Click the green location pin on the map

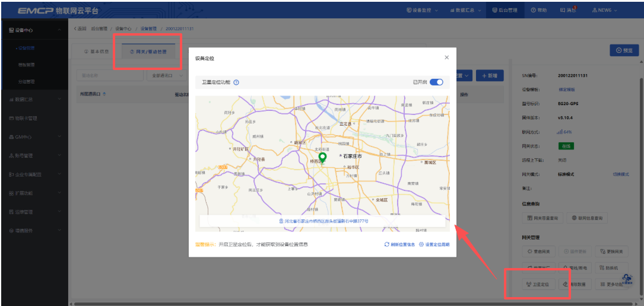[322, 158]
